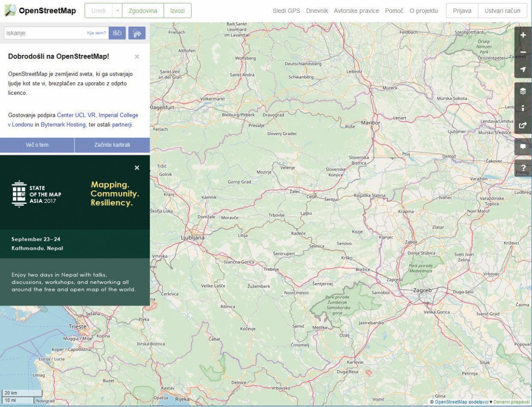Screen dimensions: 532x407
Task: Add a map note with the speech bubble icon
Action: [523, 147]
